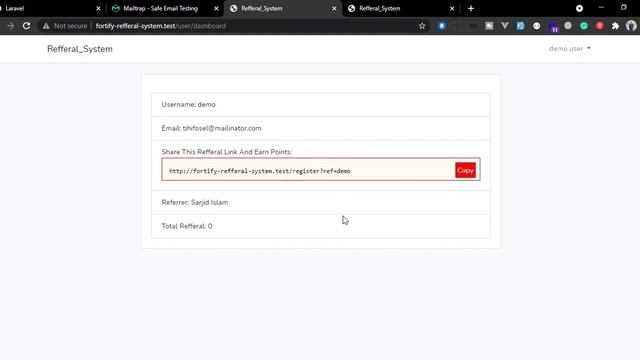
Task: Go forward with the browser arrow
Action: click(x=11, y=26)
